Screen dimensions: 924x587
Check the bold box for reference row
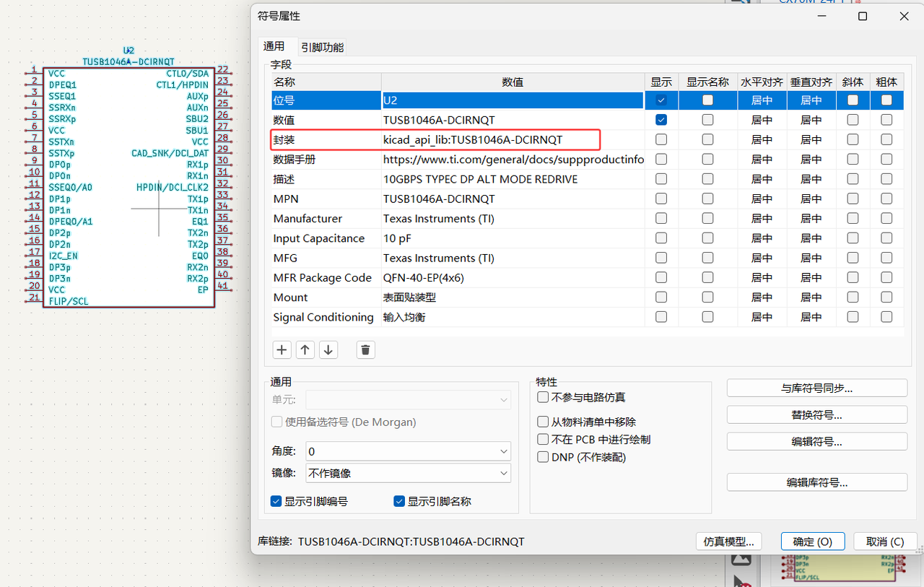coord(886,100)
